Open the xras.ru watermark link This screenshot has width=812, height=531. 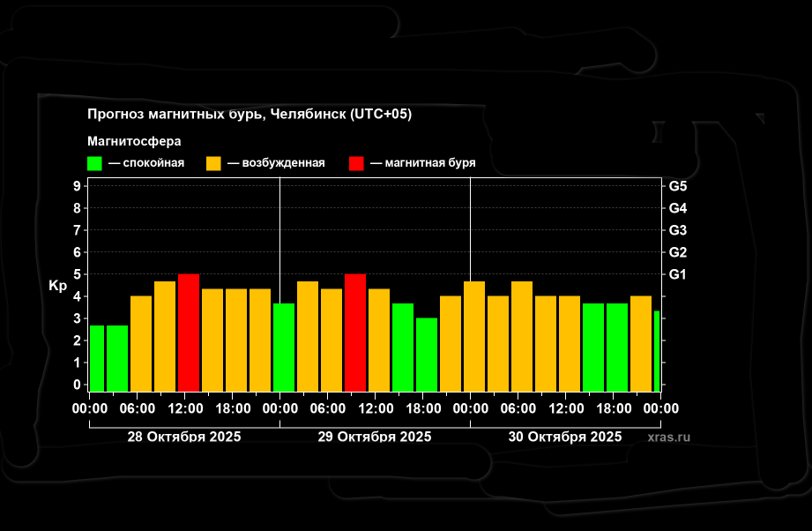coord(668,437)
